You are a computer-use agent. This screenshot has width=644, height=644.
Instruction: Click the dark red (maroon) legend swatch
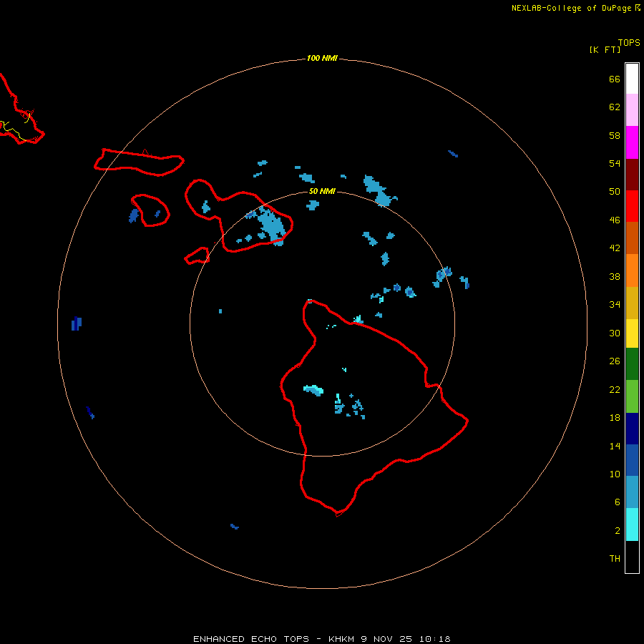point(632,175)
